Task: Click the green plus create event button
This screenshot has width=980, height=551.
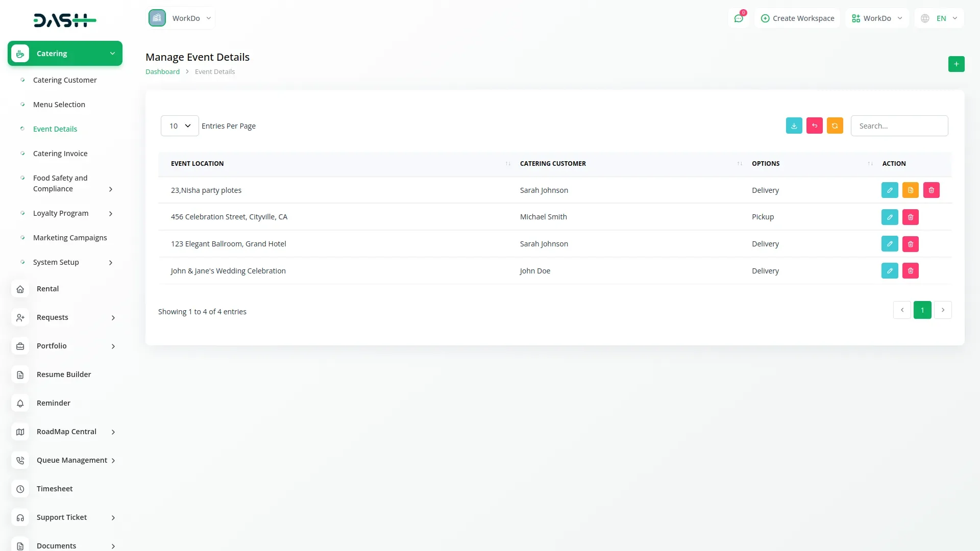Action: tap(956, 64)
